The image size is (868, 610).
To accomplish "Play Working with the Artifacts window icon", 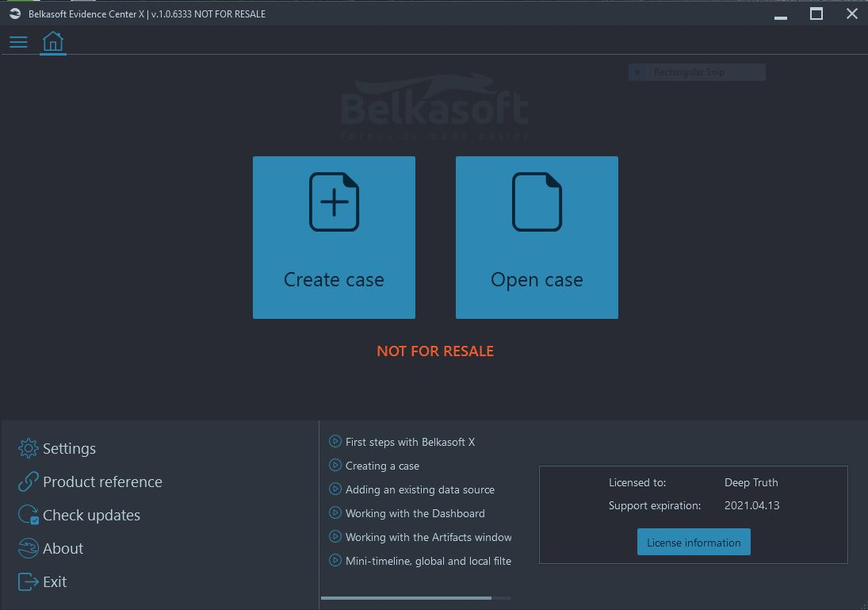I will click(x=335, y=536).
